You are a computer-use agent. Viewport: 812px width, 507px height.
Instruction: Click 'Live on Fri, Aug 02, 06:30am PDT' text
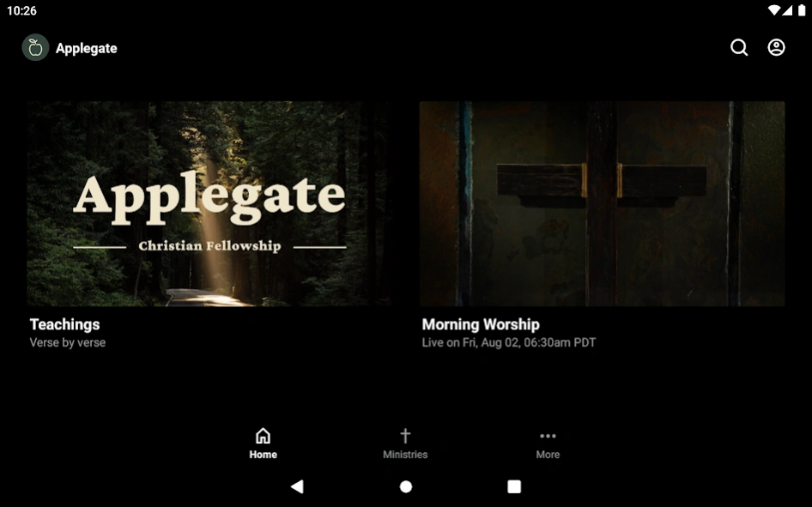[508, 342]
